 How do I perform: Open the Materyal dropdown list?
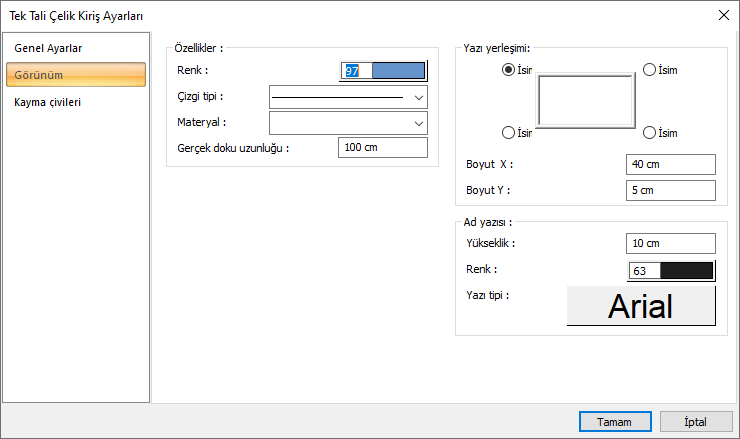pos(418,123)
